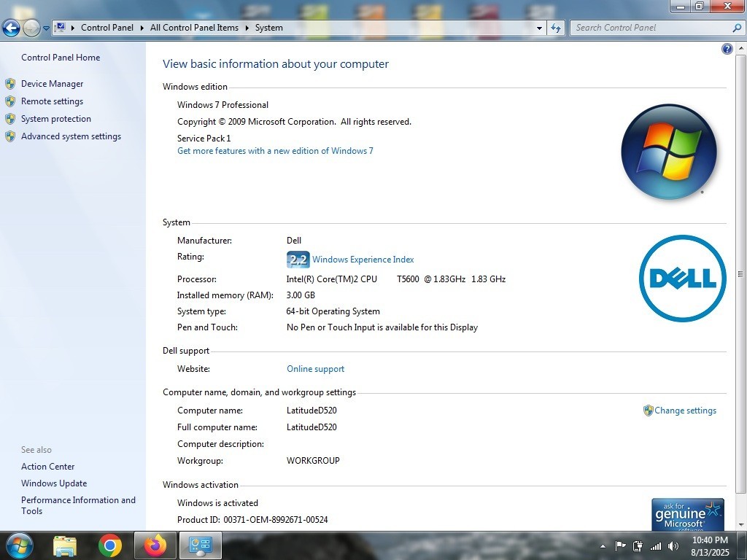Click the search magnifier icon
The height and width of the screenshot is (560, 747).
point(737,28)
